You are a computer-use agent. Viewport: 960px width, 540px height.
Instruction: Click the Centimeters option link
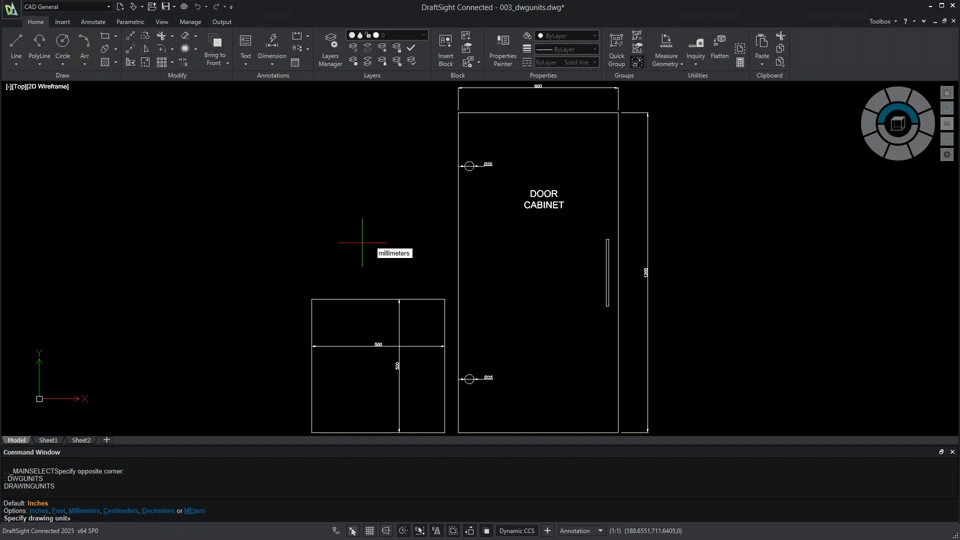tap(121, 511)
